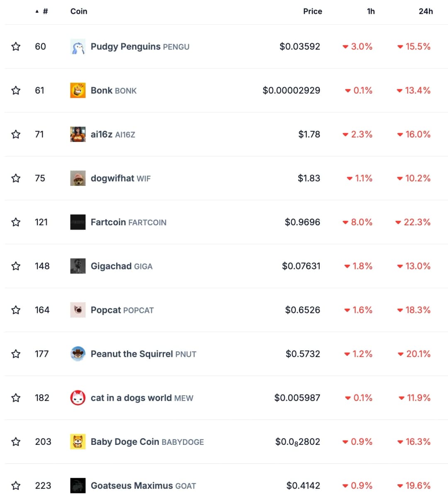Click the Baby Doge Coin logo
Image resolution: width=448 pixels, height=498 pixels.
pyautogui.click(x=78, y=442)
